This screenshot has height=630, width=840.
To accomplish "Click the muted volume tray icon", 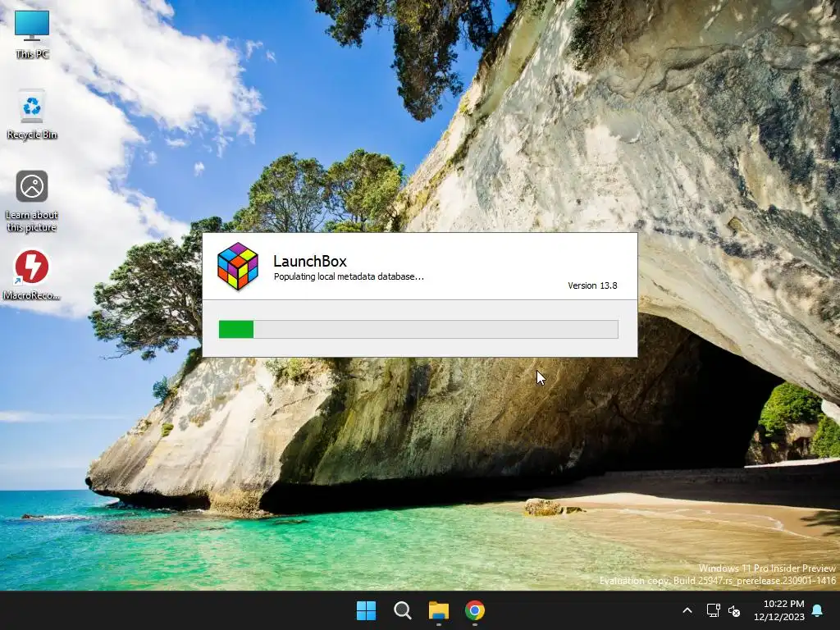I will (x=734, y=610).
